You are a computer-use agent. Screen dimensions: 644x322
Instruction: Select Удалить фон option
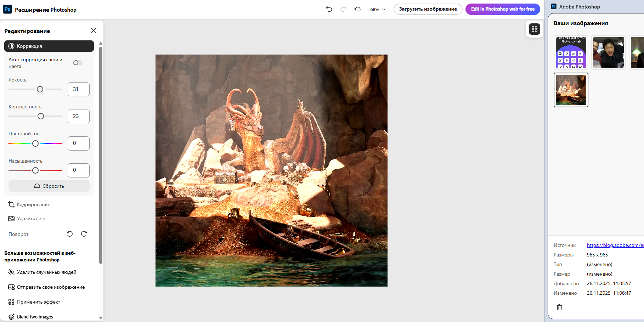(x=31, y=219)
